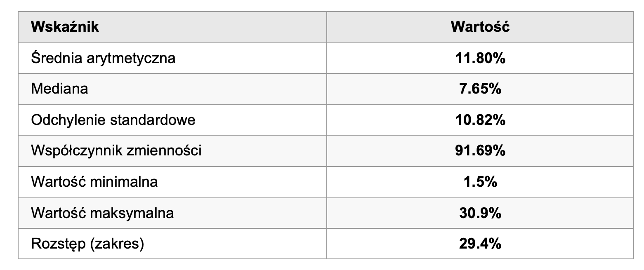Image resolution: width=644 pixels, height=270 pixels.
Task: Click the Wskaźnik column header
Action: (x=65, y=27)
